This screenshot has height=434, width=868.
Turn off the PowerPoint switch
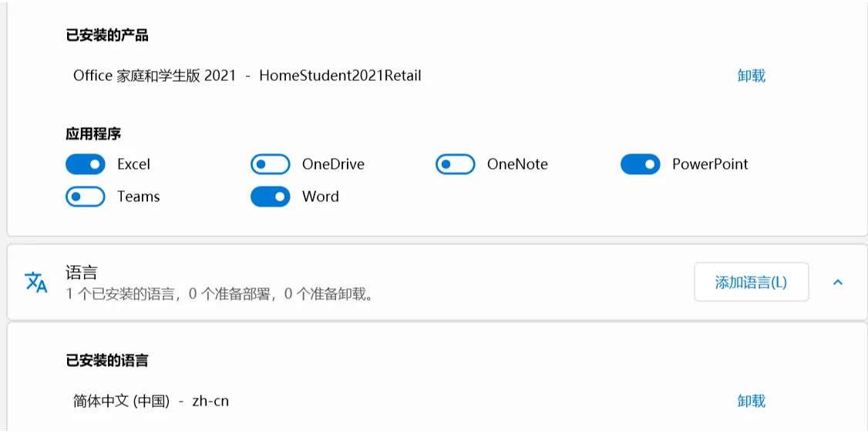[640, 164]
